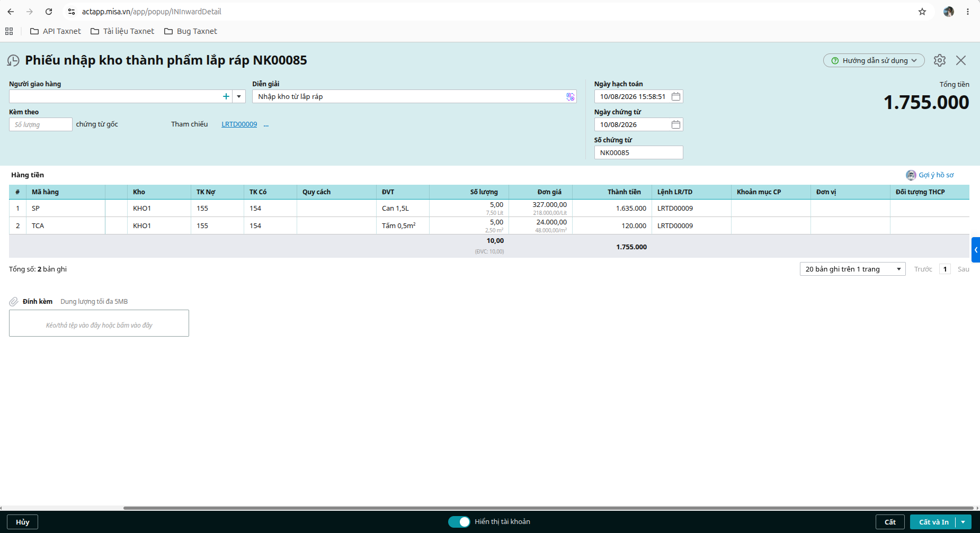Open settings gear icon

point(940,60)
